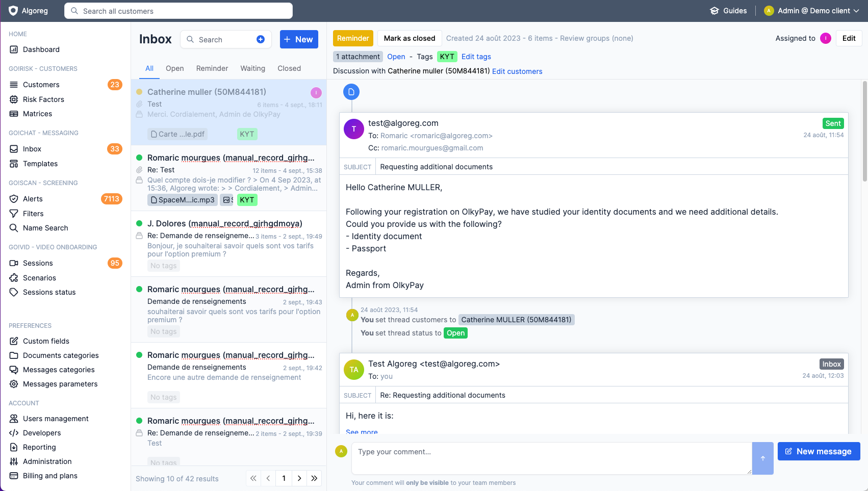Open the Inbox sidebar icon
Screen dimensions: 868x491
pos(14,149)
